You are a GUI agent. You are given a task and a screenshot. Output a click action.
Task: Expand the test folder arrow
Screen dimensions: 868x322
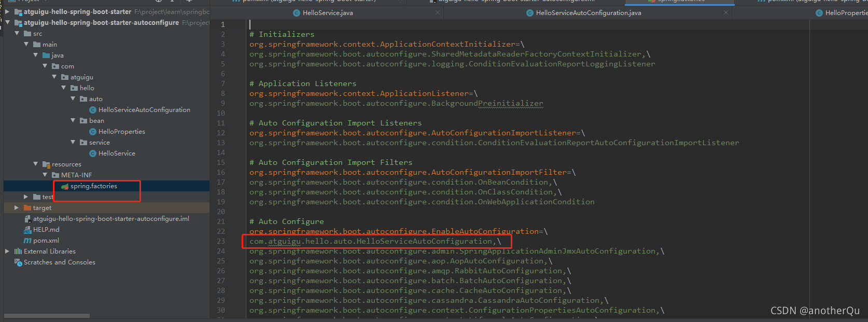(x=26, y=197)
